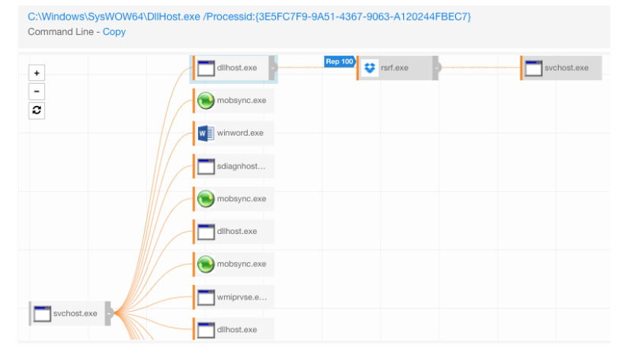
Task: Click the minus zoom-out button
Action: [37, 91]
